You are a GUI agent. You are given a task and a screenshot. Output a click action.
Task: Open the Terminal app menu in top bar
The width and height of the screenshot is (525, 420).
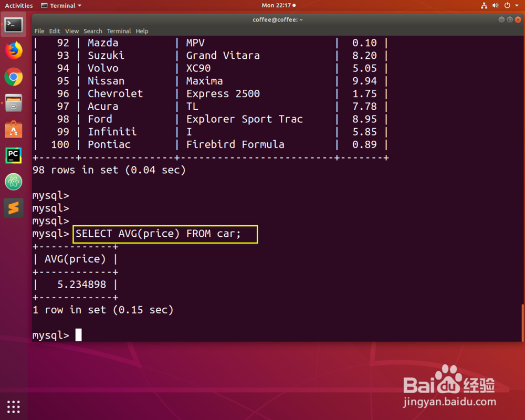tap(61, 5)
